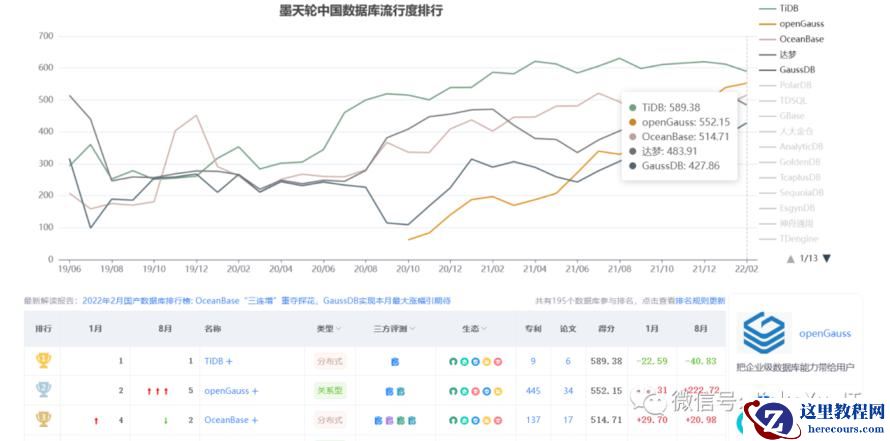The width and height of the screenshot is (890, 441).
Task: Click the 分布式 tag in TiDB row
Action: (x=330, y=361)
